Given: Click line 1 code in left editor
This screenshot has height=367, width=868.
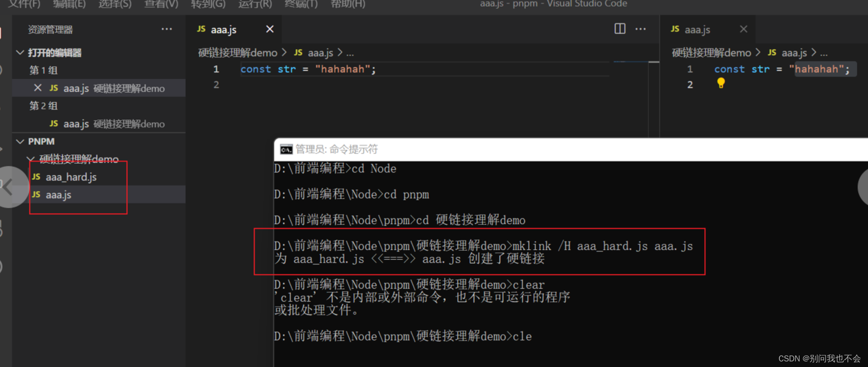Looking at the screenshot, I should [x=308, y=69].
